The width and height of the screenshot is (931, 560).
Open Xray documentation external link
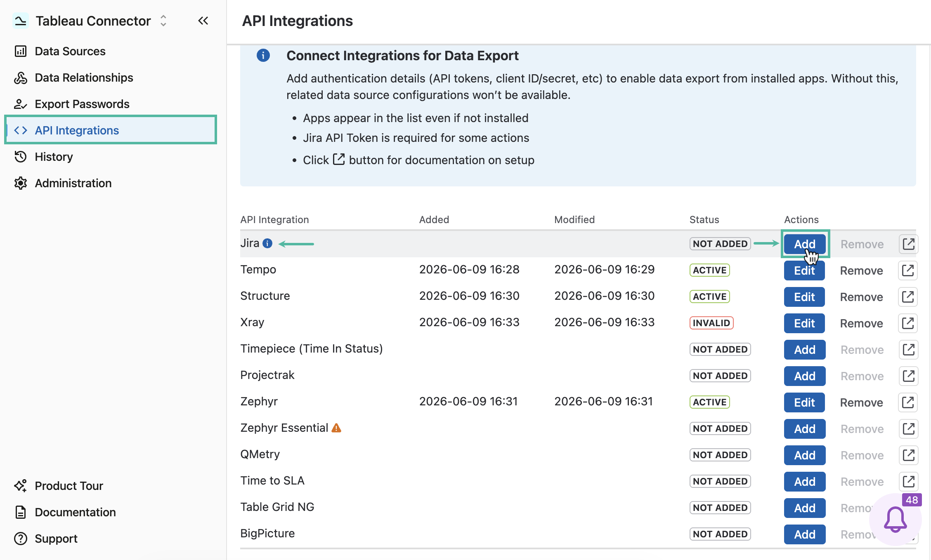point(908,323)
